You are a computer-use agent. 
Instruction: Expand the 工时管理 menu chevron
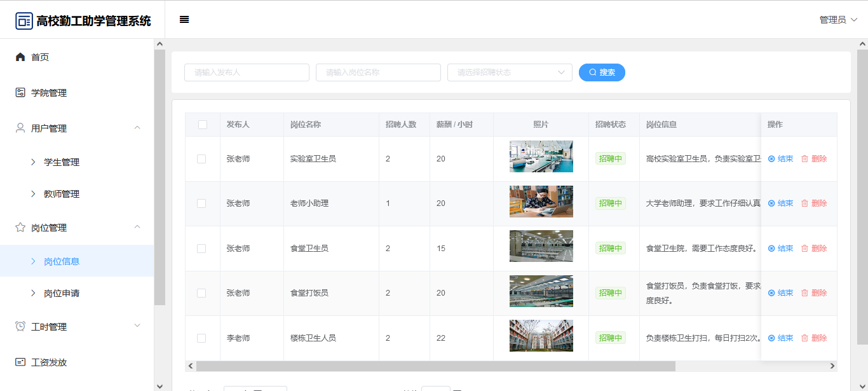[x=137, y=326]
